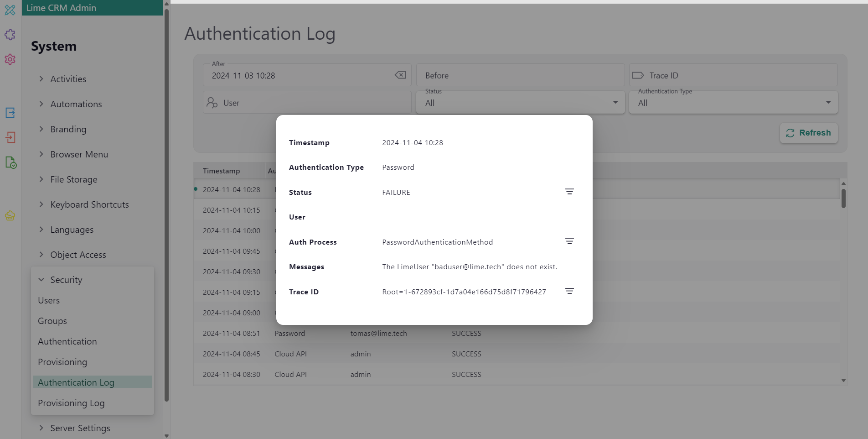Click the red import arrow icon
868x439 pixels.
coord(10,137)
